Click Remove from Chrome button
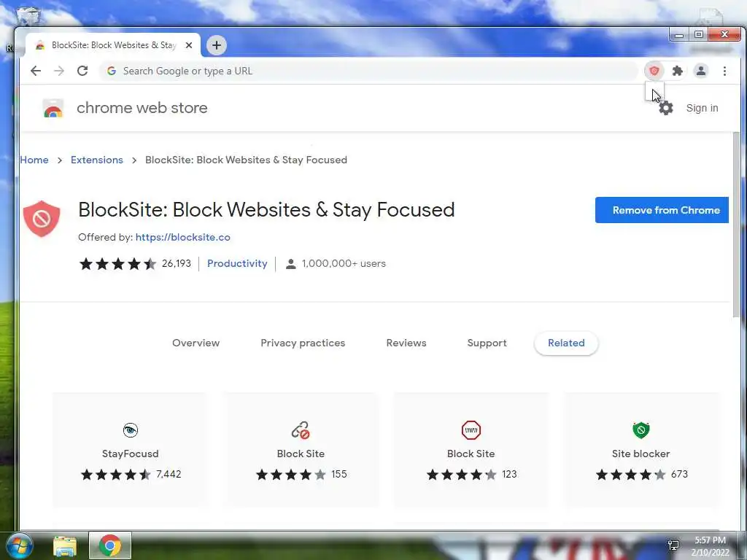747x560 pixels. [662, 210]
